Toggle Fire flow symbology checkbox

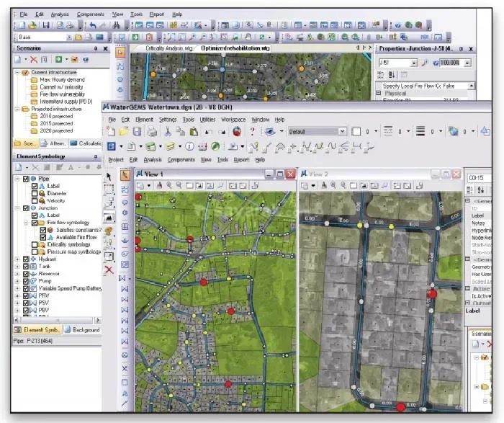click(35, 223)
